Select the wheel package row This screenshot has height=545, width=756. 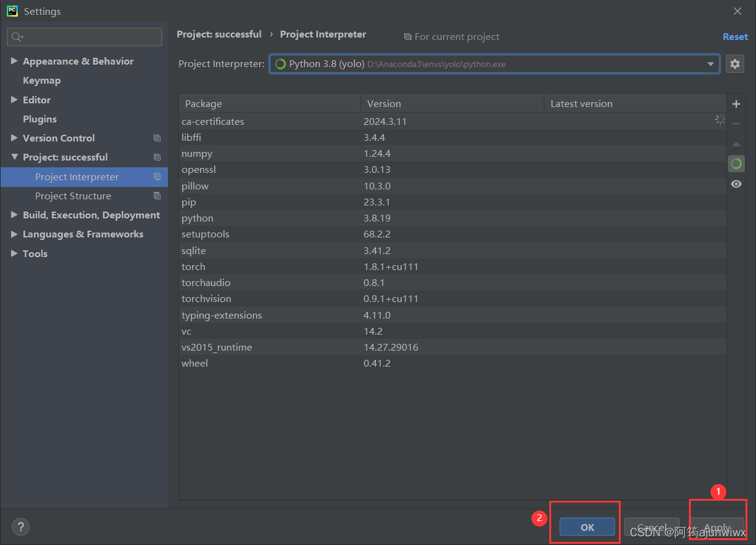pos(453,363)
